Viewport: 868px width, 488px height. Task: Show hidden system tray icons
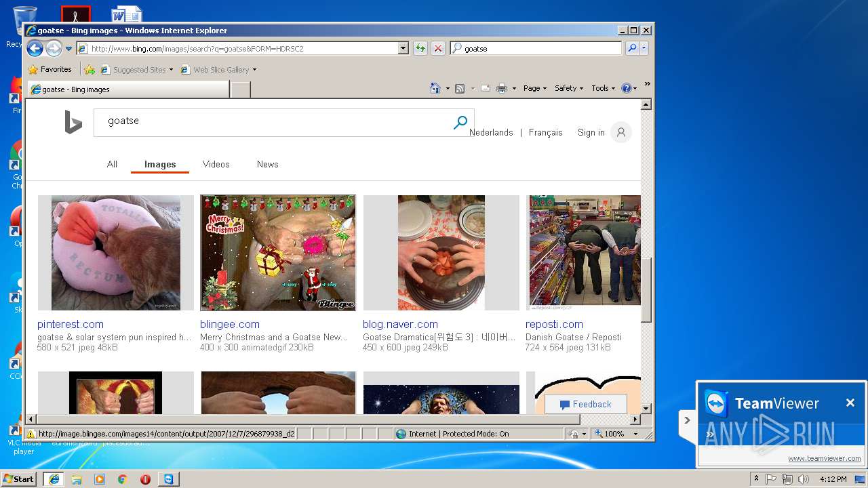click(x=756, y=479)
